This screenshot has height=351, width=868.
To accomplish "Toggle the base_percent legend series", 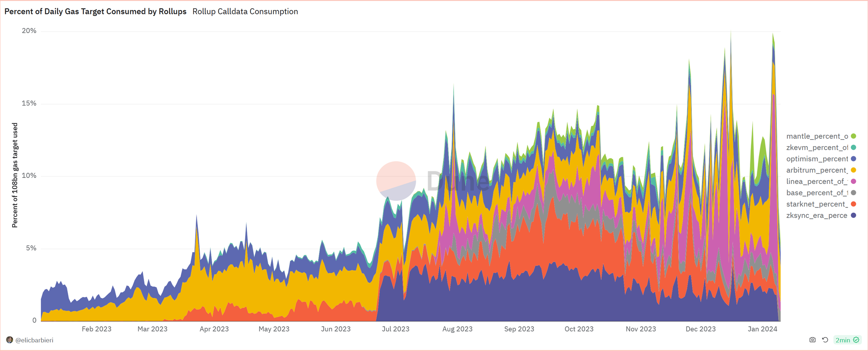I will 821,193.
